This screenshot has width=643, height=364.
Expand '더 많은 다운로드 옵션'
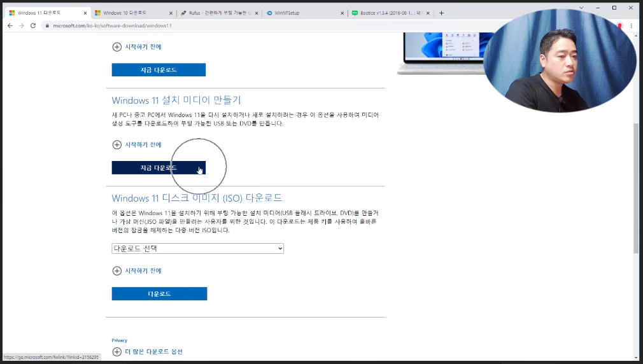[x=147, y=352]
